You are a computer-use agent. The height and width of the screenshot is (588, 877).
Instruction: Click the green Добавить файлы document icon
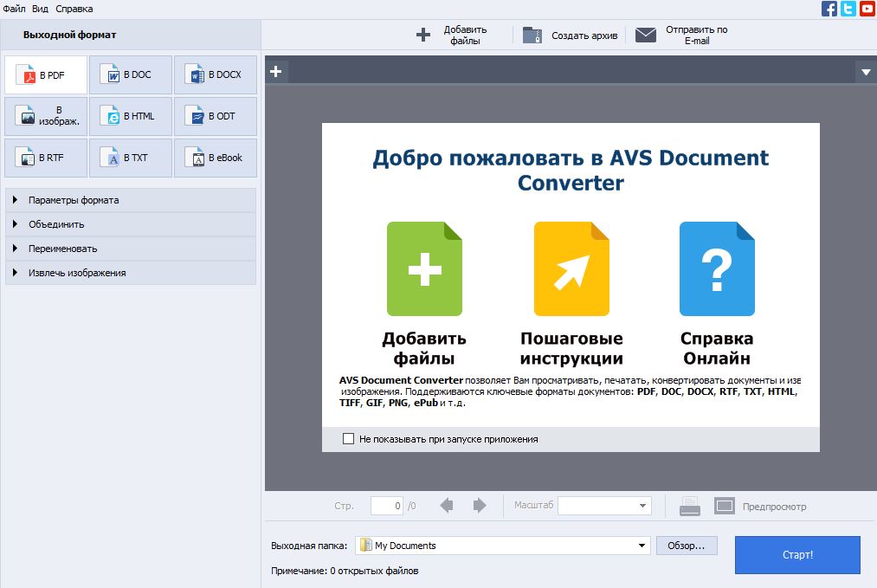pyautogui.click(x=424, y=269)
